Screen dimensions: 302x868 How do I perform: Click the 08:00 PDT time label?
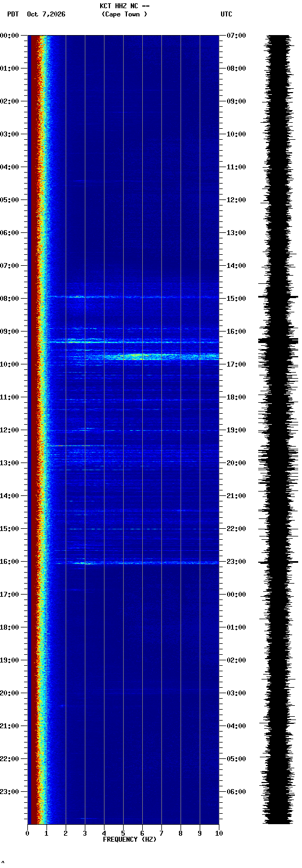coord(9,299)
